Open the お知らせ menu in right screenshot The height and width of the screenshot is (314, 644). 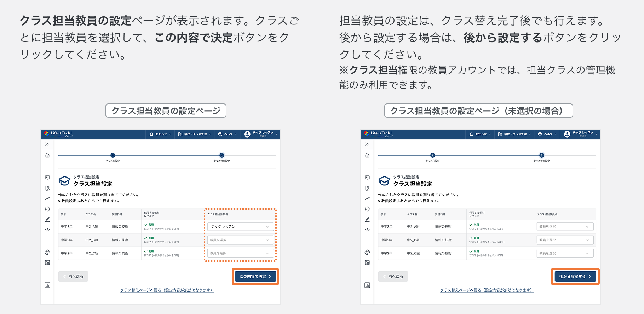[x=480, y=134]
